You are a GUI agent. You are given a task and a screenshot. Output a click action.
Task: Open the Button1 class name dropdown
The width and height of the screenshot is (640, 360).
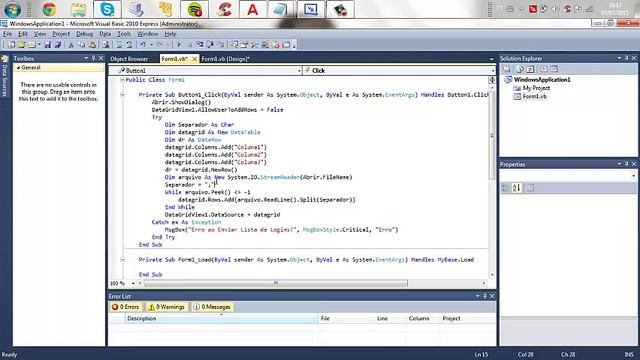tap(299, 71)
